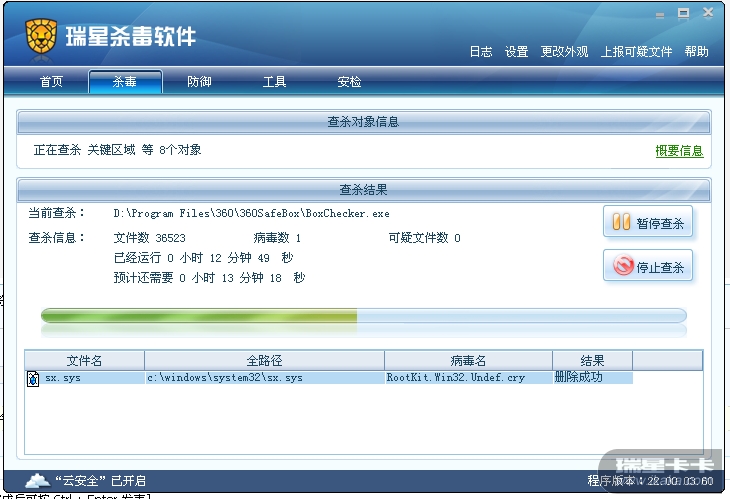Open the 日志 menu
This screenshot has height=499, width=730.
tap(481, 52)
